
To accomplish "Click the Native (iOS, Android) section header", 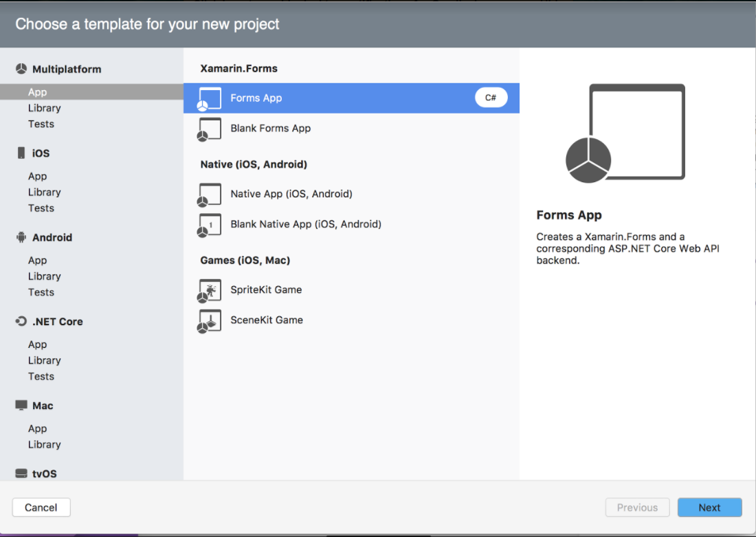I will [254, 164].
